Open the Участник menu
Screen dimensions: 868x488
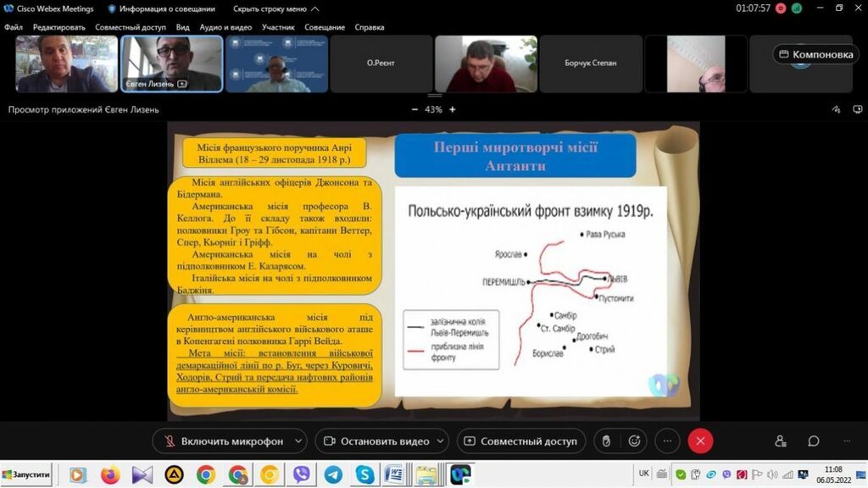pyautogui.click(x=278, y=27)
